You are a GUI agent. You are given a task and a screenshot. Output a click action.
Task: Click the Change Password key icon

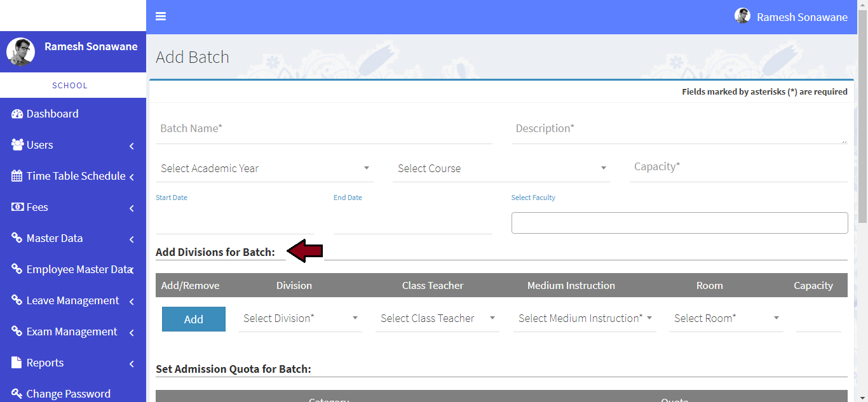point(17,394)
